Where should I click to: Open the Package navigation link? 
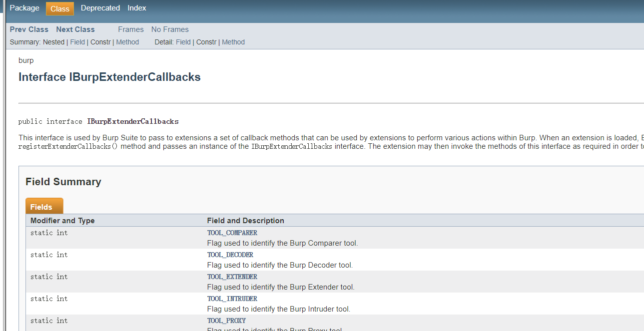point(24,8)
